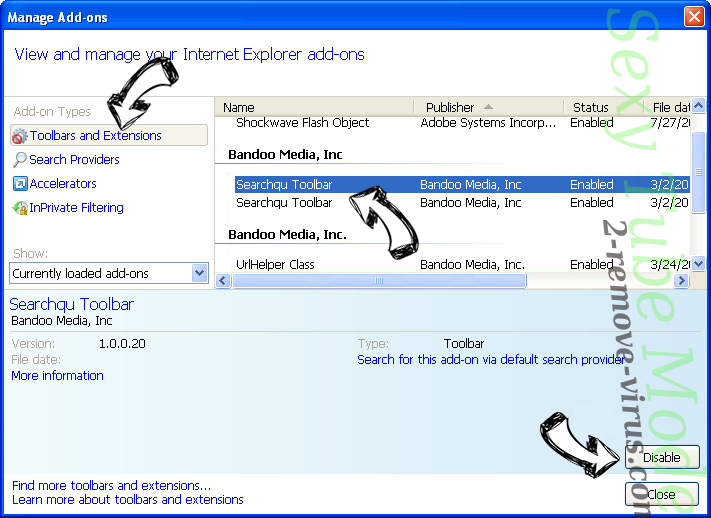Click the vertical scrollbar thumb
This screenshot has width=711, height=518.
pos(698,172)
